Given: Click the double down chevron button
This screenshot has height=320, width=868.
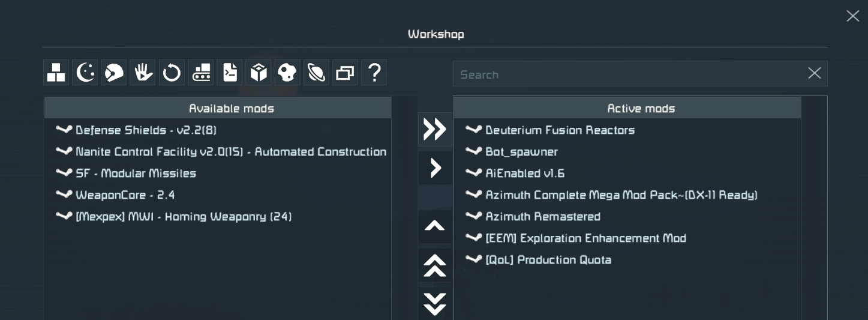Looking at the screenshot, I should [x=435, y=304].
